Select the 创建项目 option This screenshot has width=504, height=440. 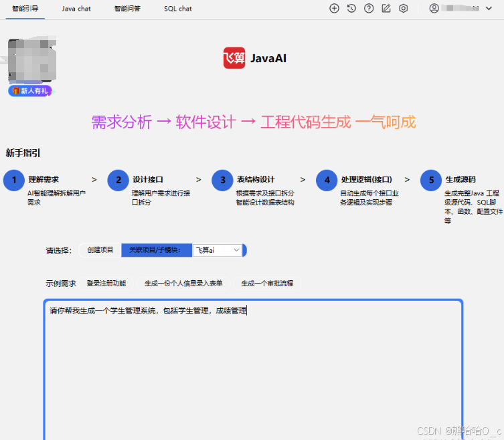pos(100,250)
